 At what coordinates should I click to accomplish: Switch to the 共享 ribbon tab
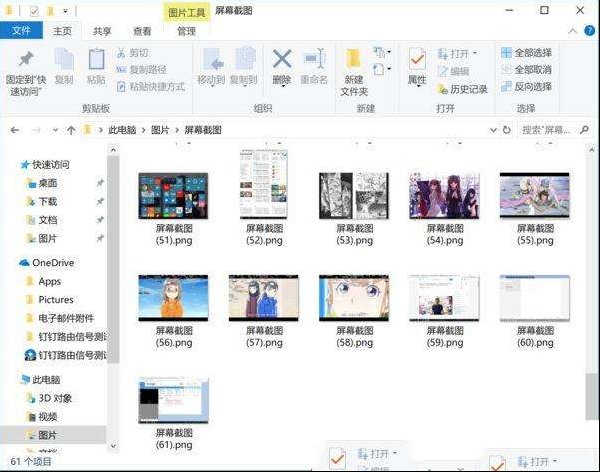tap(102, 31)
